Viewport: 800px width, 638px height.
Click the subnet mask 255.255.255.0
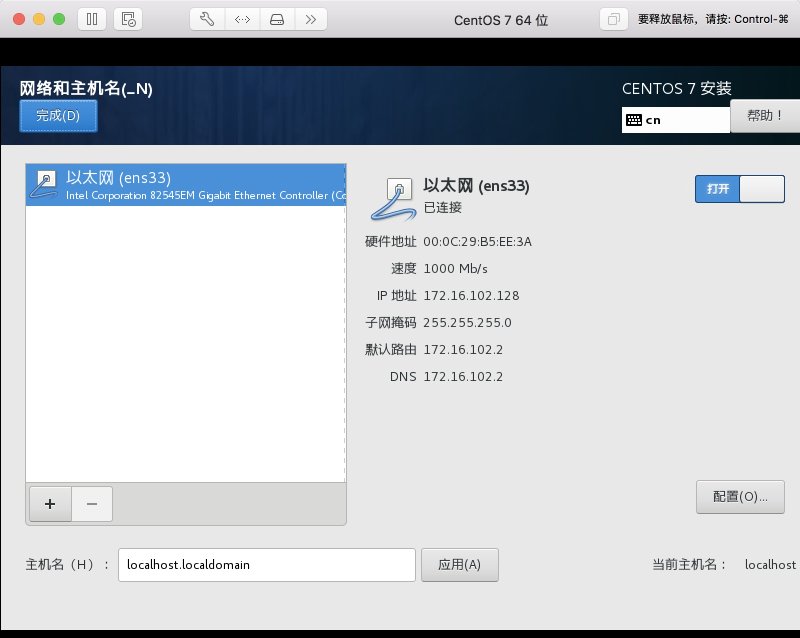(467, 323)
